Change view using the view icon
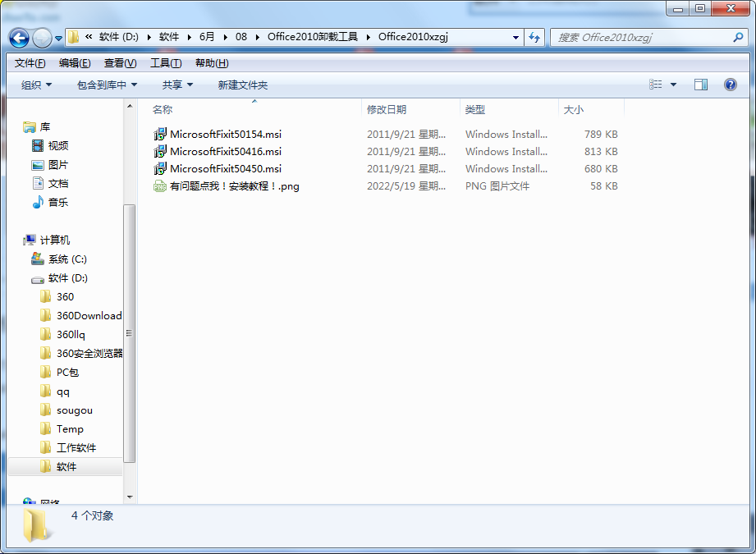 (x=655, y=85)
